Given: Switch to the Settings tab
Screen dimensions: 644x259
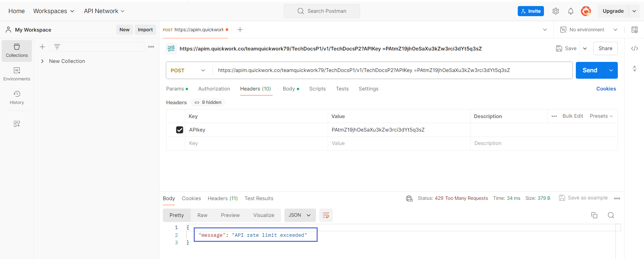Looking at the screenshot, I should click(x=368, y=89).
